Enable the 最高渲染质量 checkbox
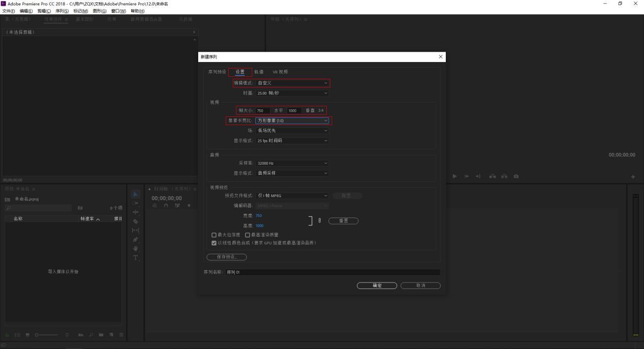This screenshot has height=349, width=644. (248, 235)
